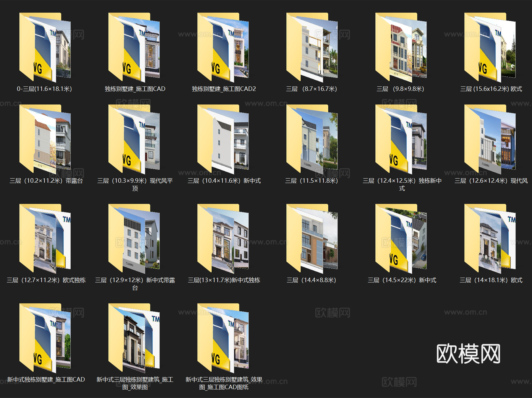
Task: Click the label 新中式三层独栋别墅建筑_效果图_施工图CAD图纸
Action: (x=224, y=383)
